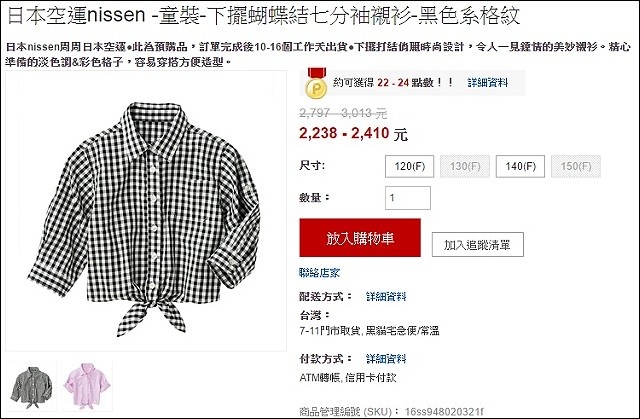Select size 140(F)

coord(520,166)
